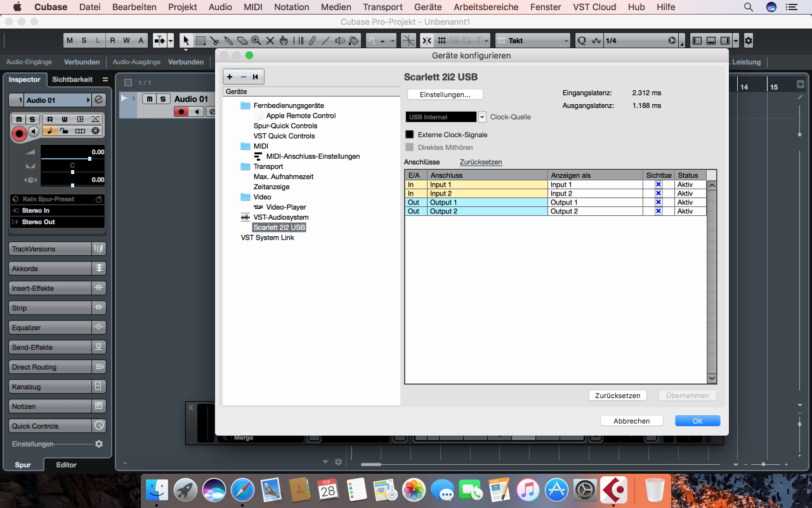The width and height of the screenshot is (812, 508).
Task: Select the Color paint bucket tool
Action: (x=354, y=41)
